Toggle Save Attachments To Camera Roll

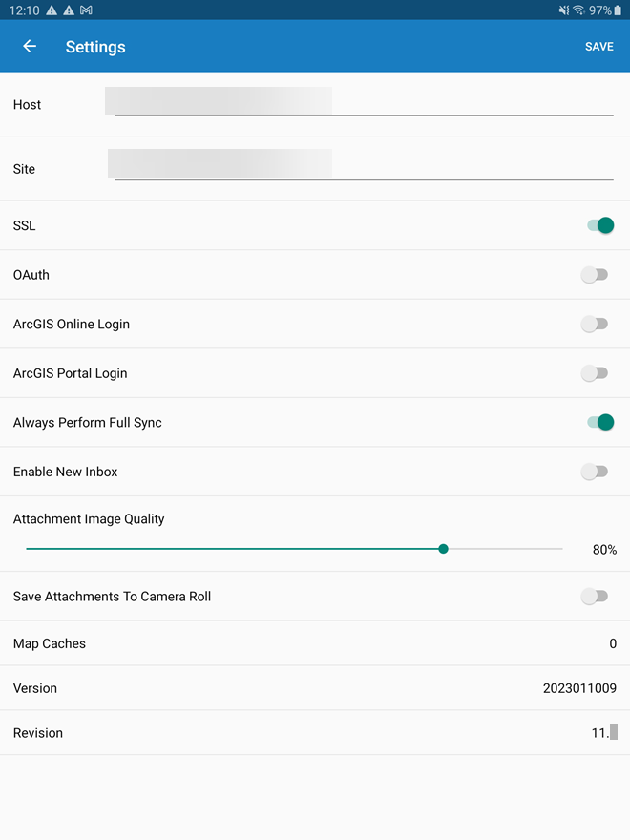pos(595,597)
